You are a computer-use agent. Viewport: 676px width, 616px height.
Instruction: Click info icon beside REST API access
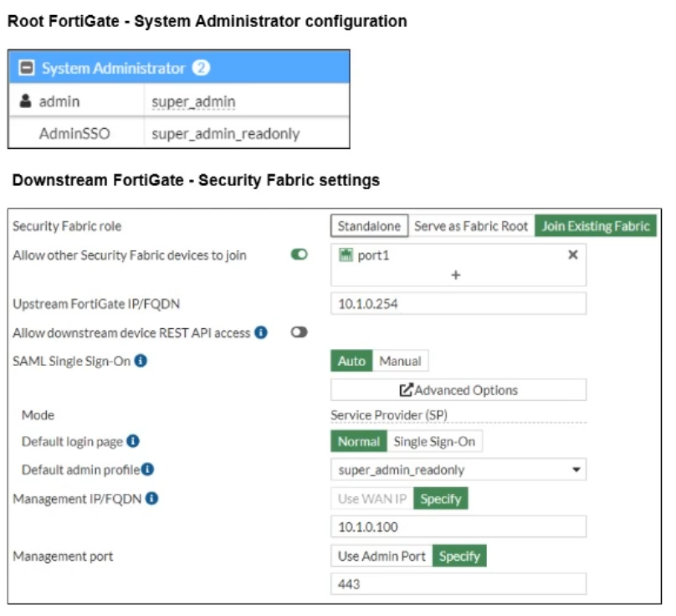click(261, 333)
